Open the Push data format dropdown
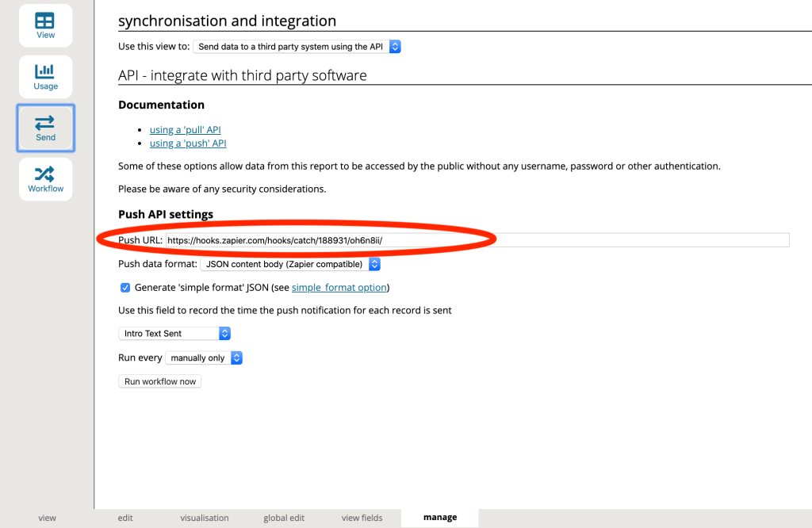 tap(290, 264)
